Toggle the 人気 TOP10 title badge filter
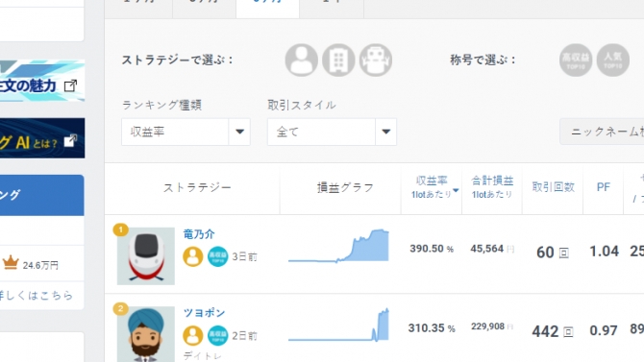Screen dimensions: 644x362 [613, 60]
